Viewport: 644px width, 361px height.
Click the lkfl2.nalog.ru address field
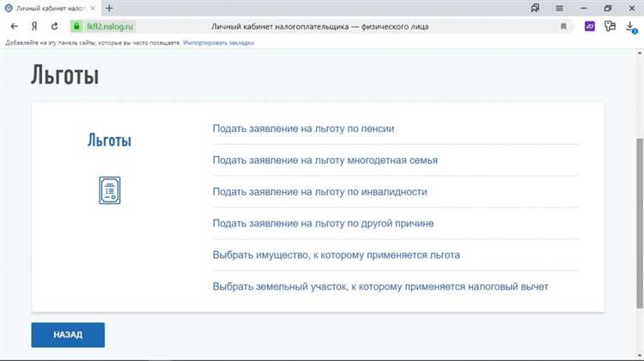(x=110, y=27)
